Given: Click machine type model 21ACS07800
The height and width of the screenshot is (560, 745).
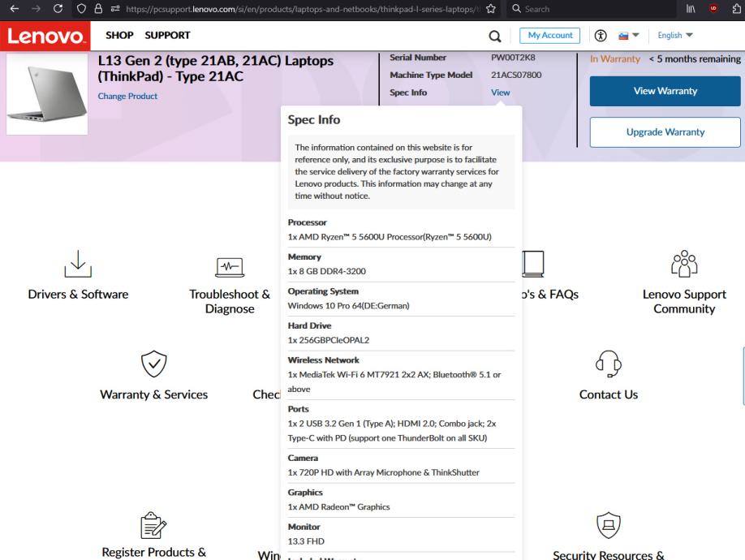Looking at the screenshot, I should [x=516, y=75].
